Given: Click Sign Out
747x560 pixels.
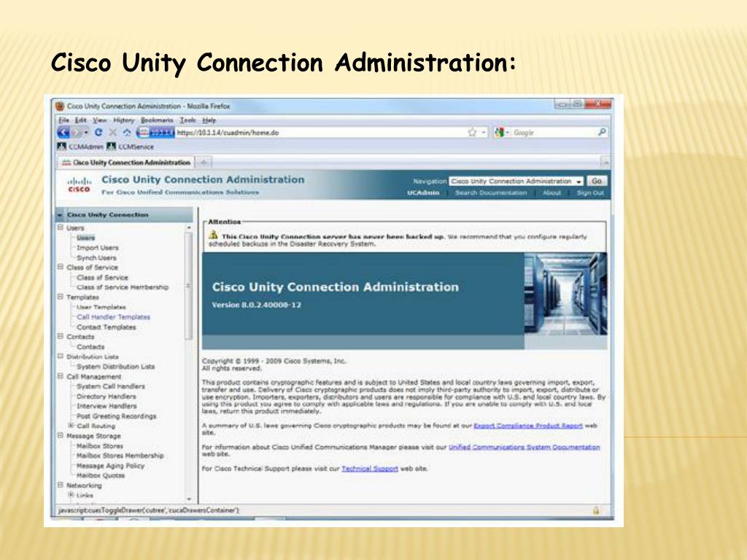Looking at the screenshot, I should pos(590,192).
